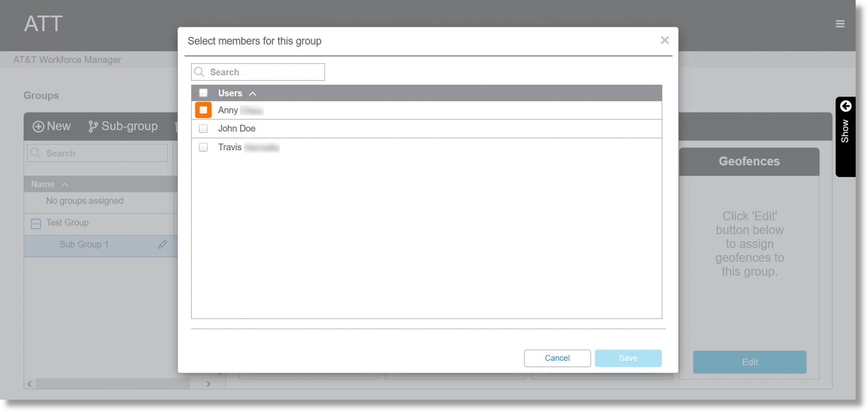This screenshot has width=868, height=412.
Task: Click the Search input field in modal
Action: click(x=258, y=71)
